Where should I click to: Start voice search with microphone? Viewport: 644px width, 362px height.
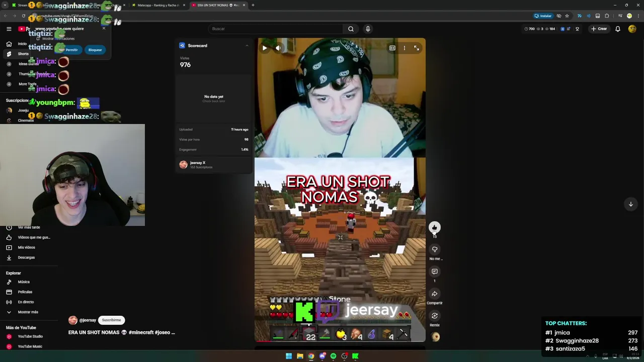point(368,29)
